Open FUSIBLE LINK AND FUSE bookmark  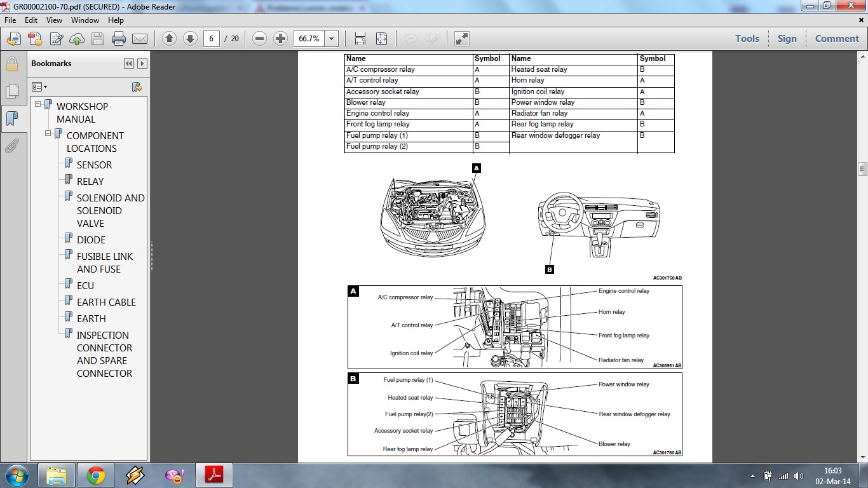[105, 262]
